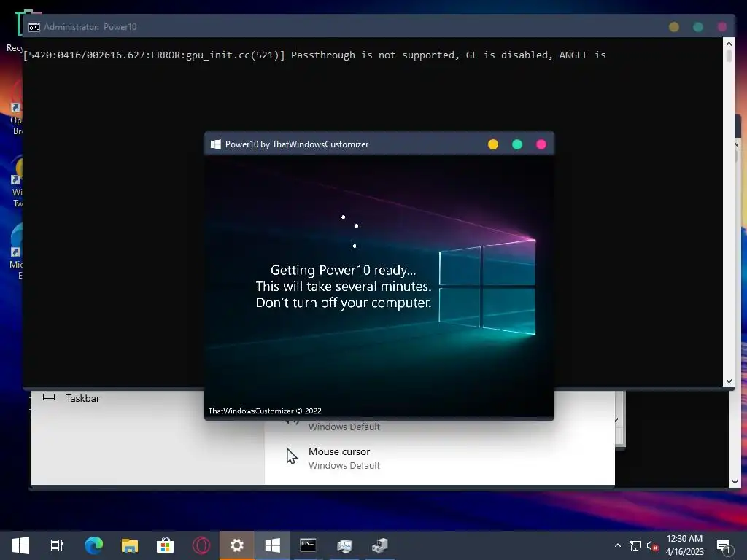This screenshot has width=747, height=560.
Task: Click the muted volume tray icon
Action: click(x=652, y=545)
